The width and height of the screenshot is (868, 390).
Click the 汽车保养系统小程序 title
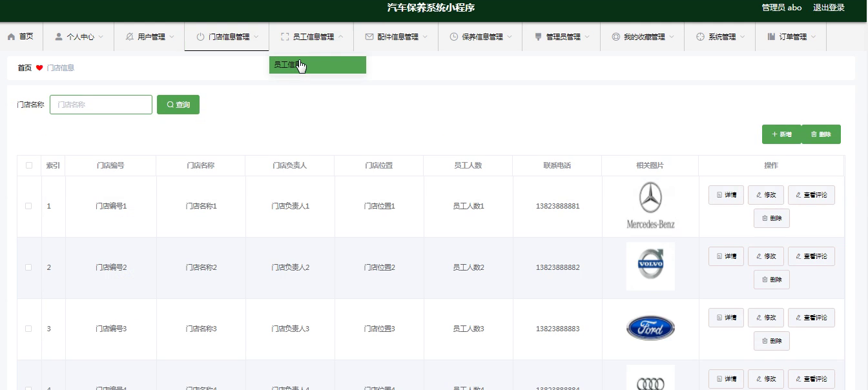click(x=431, y=8)
